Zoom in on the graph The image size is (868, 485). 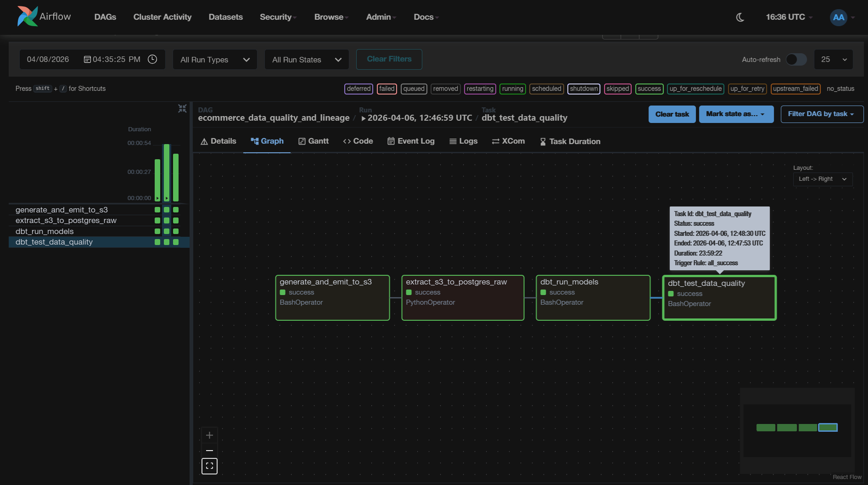click(x=209, y=435)
